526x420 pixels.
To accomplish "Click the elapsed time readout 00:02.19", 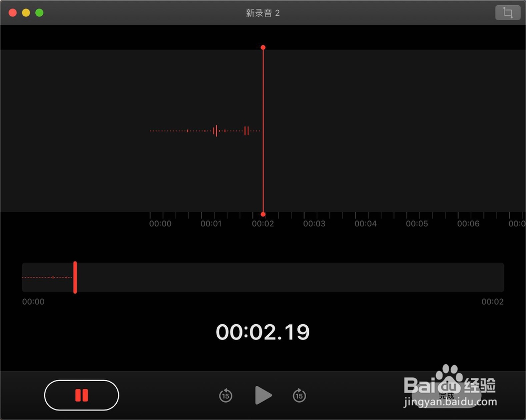I will [263, 332].
